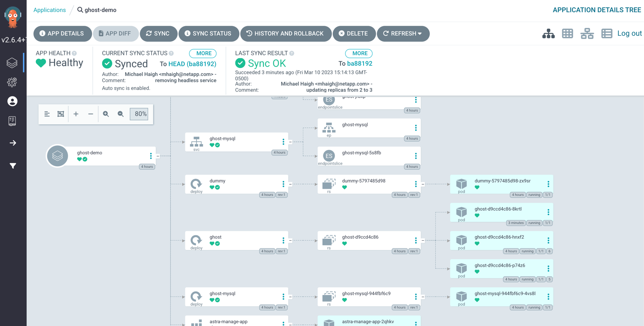The width and height of the screenshot is (644, 326).
Task: Open the kebab menu on ghost-mysql svc node
Action: pos(284,142)
